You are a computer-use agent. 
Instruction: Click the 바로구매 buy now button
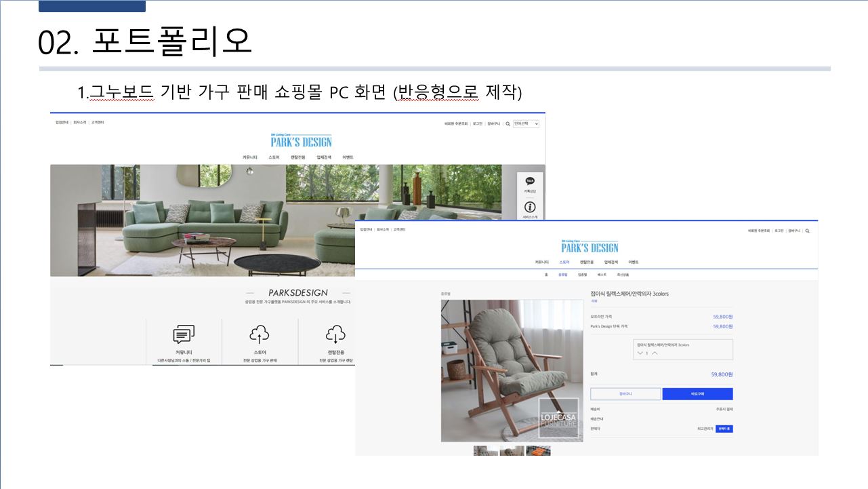tap(697, 394)
